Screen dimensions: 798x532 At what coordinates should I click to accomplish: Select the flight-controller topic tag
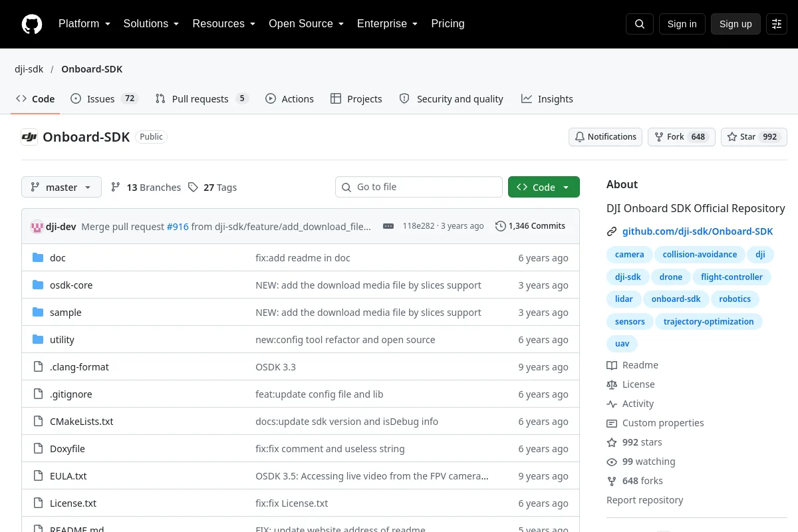(731, 277)
